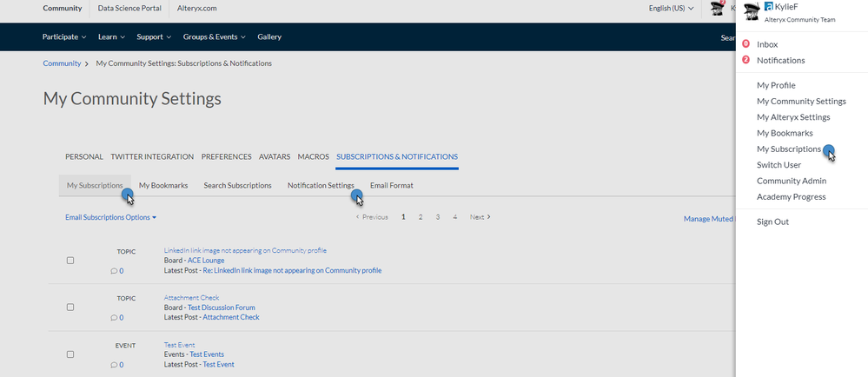Click Sign Out in user menu
Screen dimensions: 868x377
(x=772, y=222)
